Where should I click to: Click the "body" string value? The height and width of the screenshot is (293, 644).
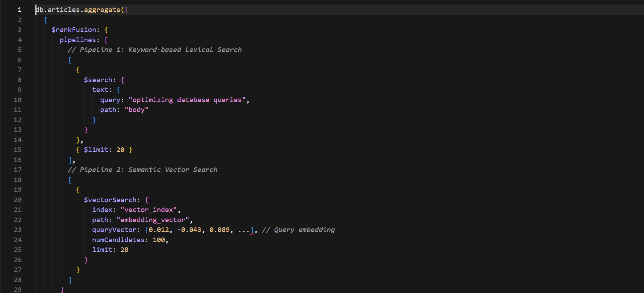(x=137, y=110)
